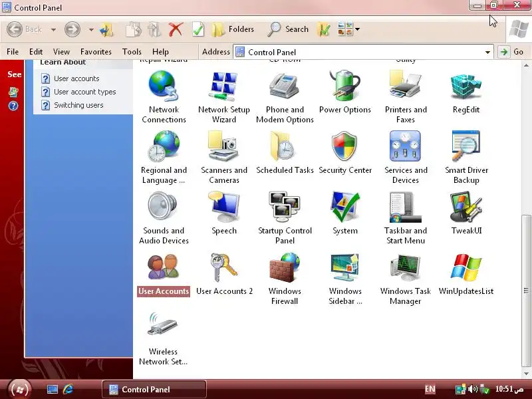Open 'User accounts' help link
532x399 pixels.
[76, 78]
